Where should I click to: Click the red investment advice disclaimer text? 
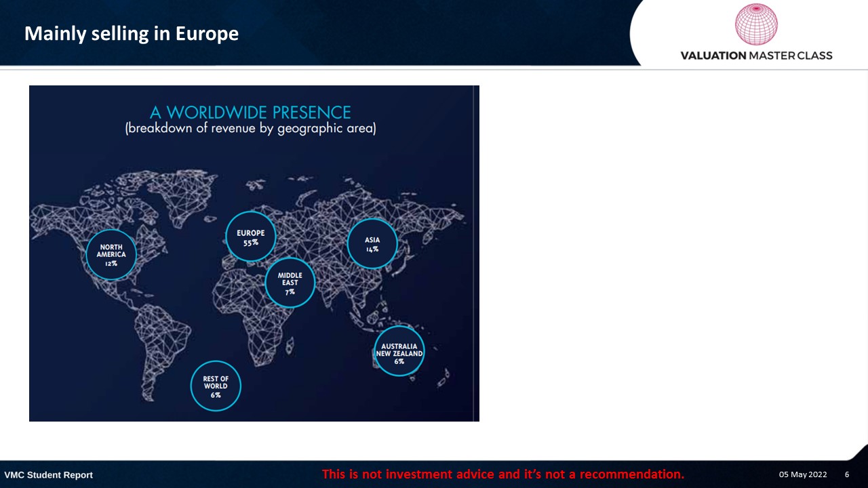pyautogui.click(x=503, y=474)
